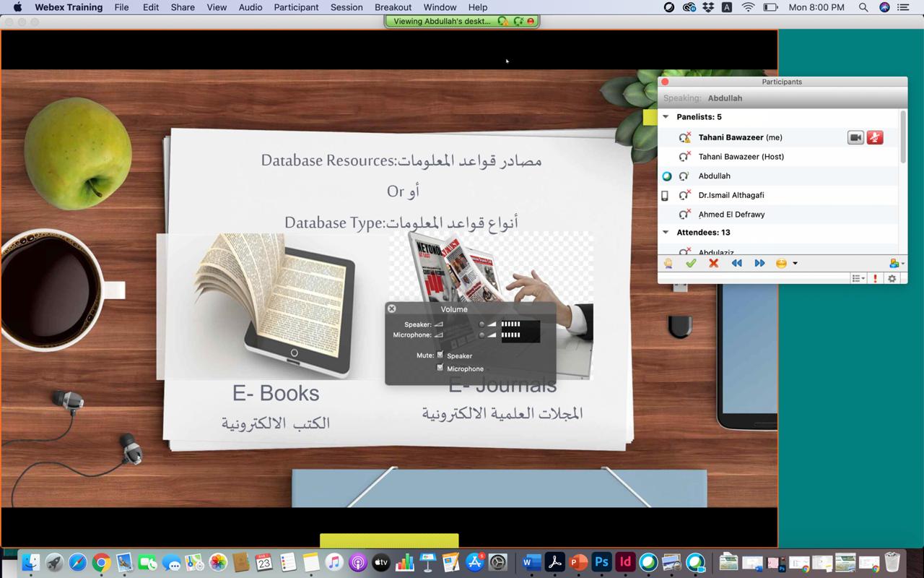Send the red X No feedback
The width and height of the screenshot is (924, 578).
713,264
